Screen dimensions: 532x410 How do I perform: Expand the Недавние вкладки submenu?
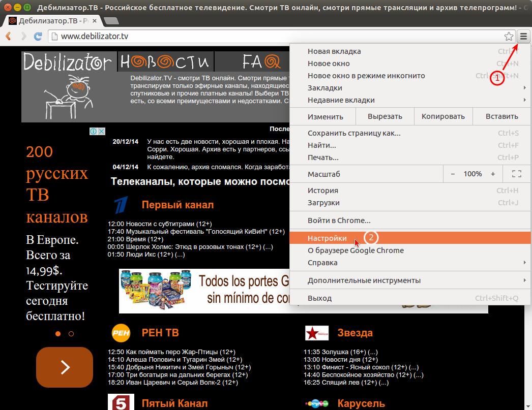[410, 100]
